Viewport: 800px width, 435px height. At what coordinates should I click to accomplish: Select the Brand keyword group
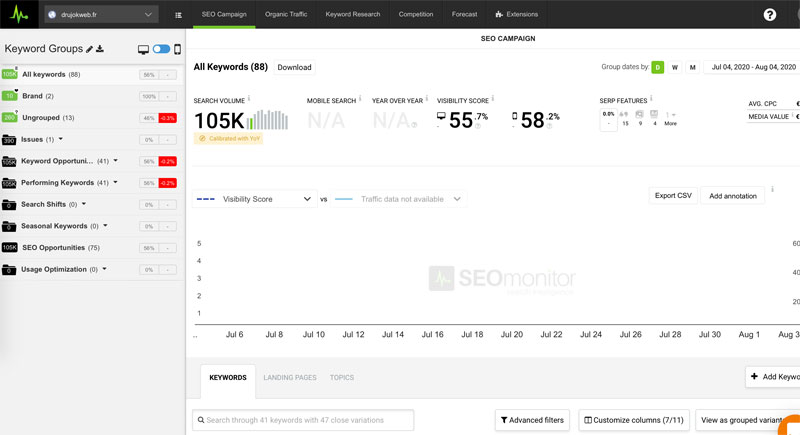[92, 96]
